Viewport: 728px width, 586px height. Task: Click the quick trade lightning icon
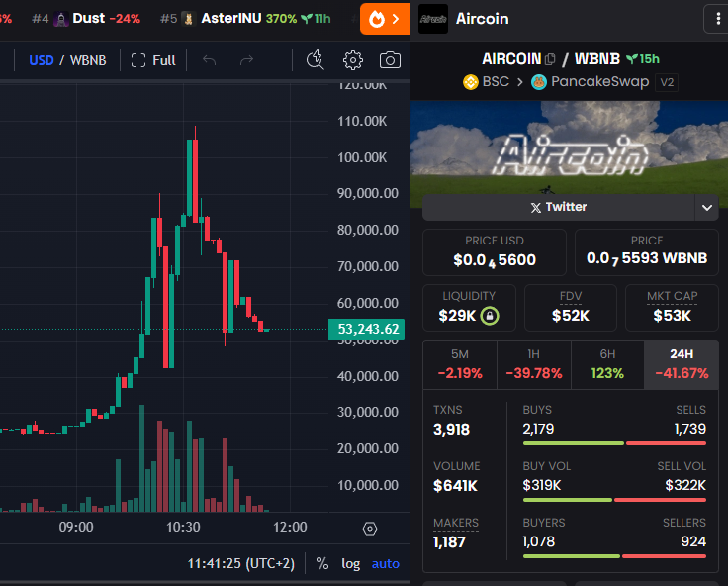click(316, 60)
